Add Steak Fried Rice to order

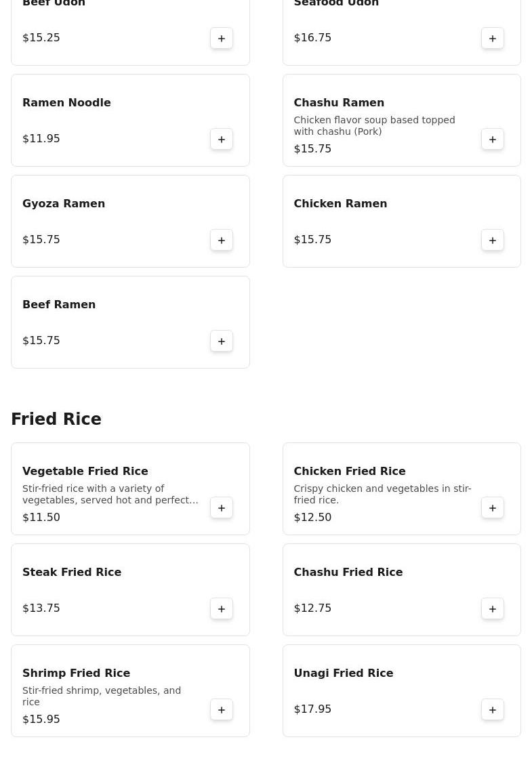(x=222, y=609)
